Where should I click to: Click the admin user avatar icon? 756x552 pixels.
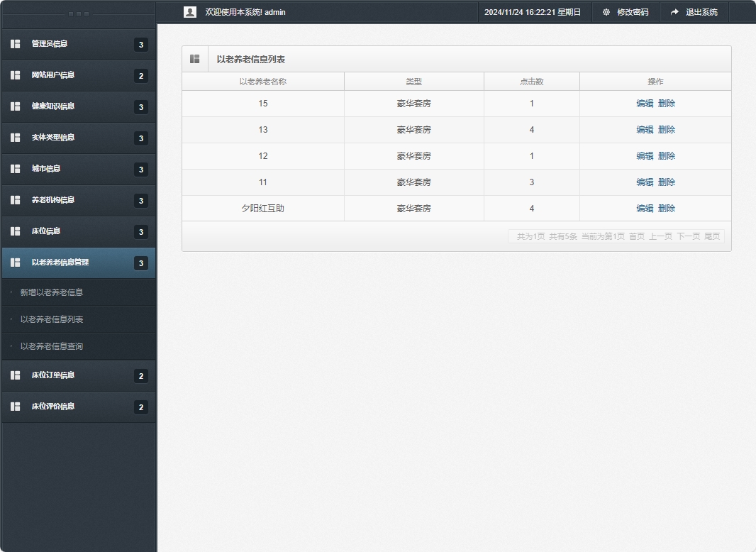[189, 12]
